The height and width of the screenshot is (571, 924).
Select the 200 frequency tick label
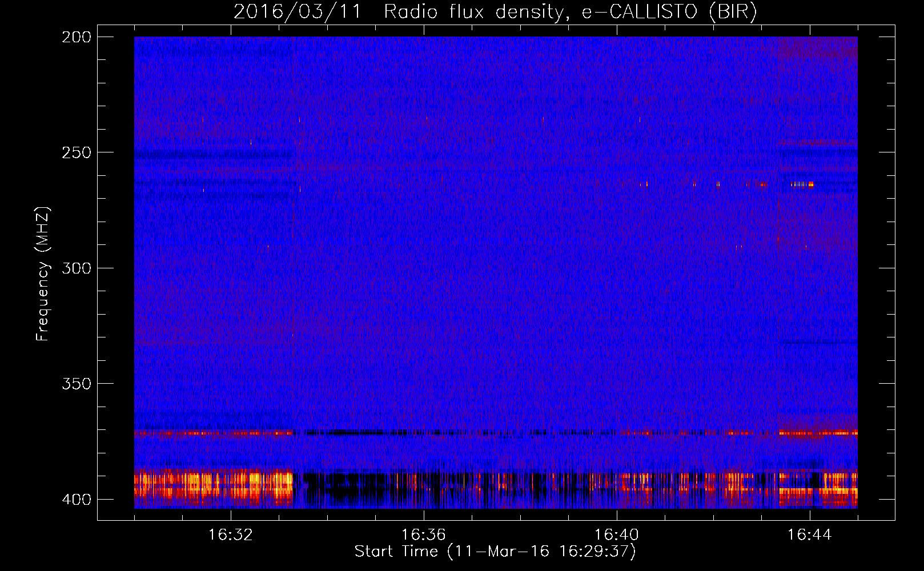77,37
